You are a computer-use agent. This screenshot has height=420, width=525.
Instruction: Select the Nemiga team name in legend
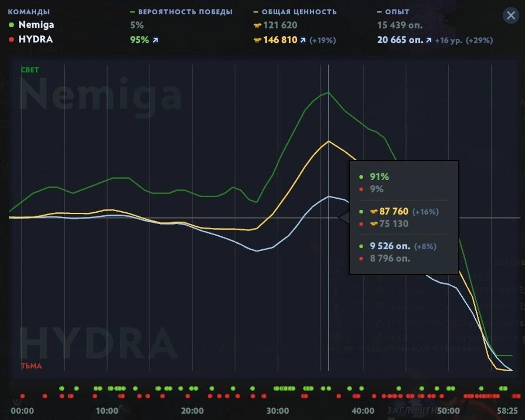click(x=36, y=25)
